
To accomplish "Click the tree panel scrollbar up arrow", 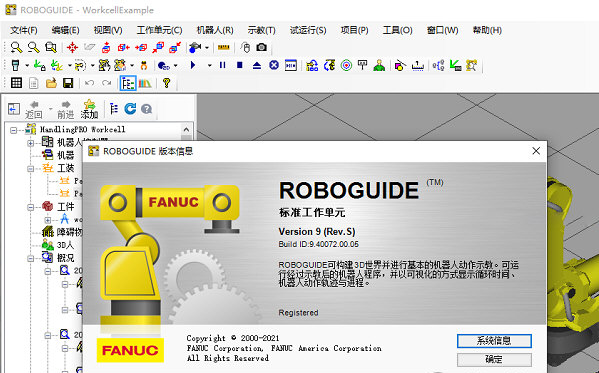I will [x=186, y=130].
